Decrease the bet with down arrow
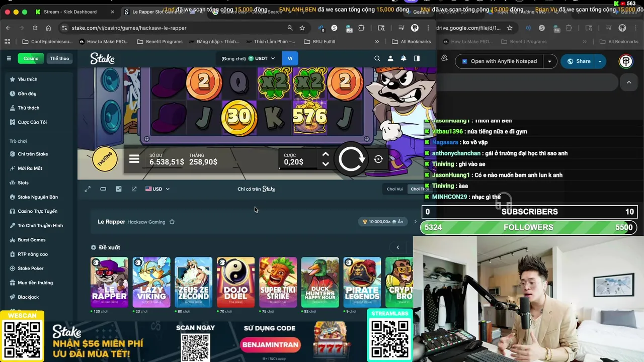This screenshot has height=362, width=644. coord(325,164)
